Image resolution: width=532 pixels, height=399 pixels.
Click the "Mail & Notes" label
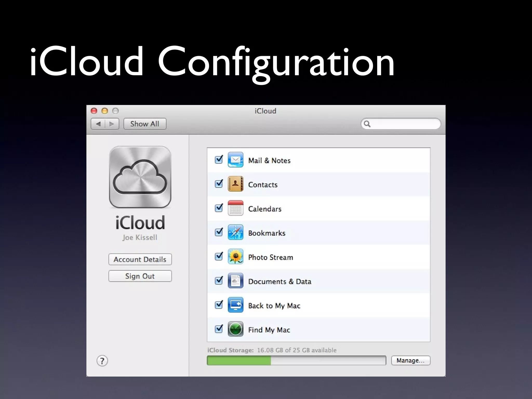269,161
